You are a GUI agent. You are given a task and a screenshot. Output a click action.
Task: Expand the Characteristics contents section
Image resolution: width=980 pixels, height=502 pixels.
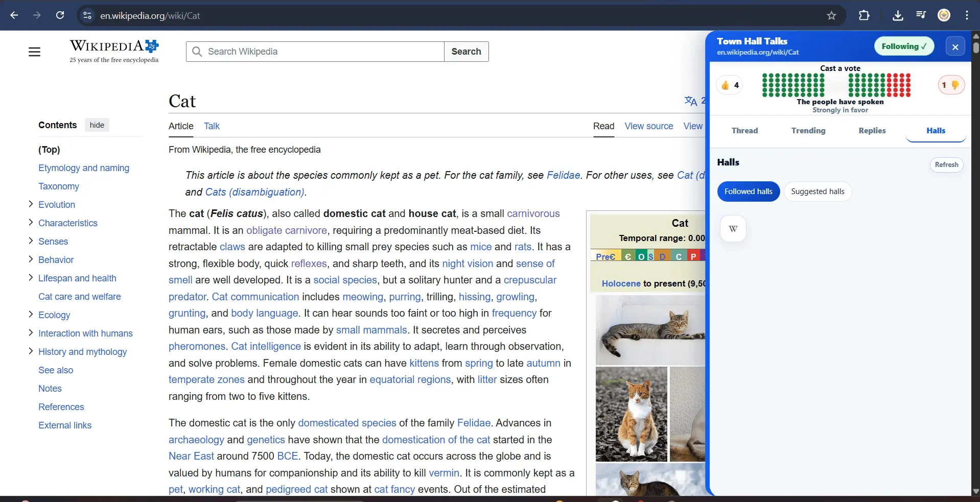point(31,223)
